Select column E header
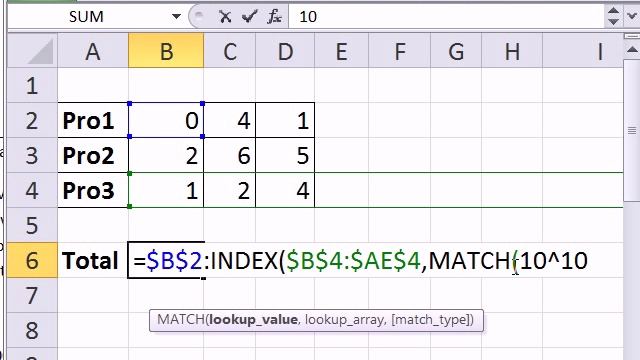640x360 pixels. coord(341,51)
